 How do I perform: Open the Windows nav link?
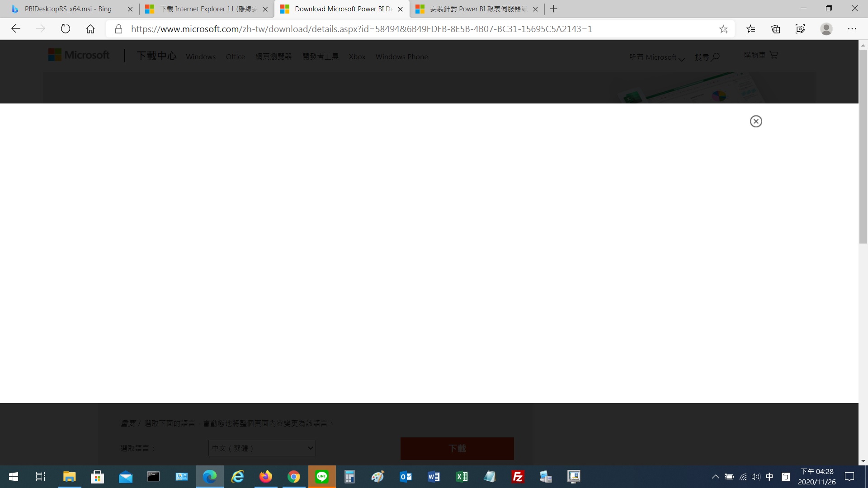pyautogui.click(x=201, y=56)
